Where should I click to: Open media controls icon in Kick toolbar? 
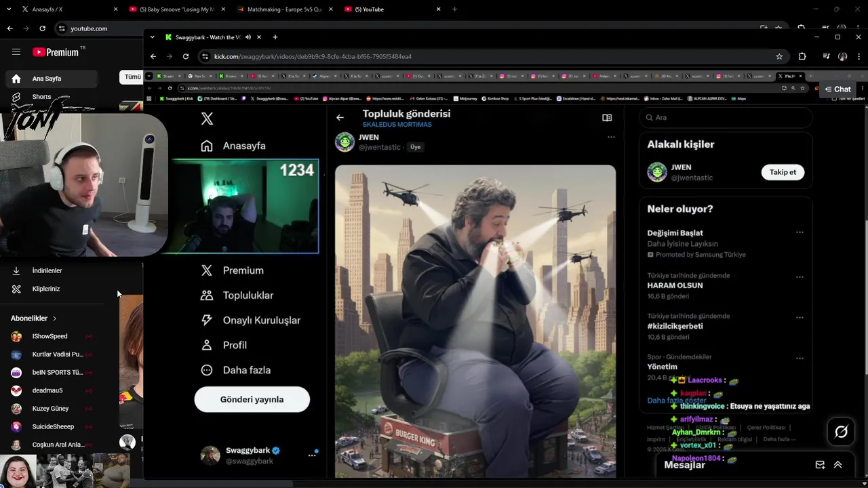coord(826,56)
